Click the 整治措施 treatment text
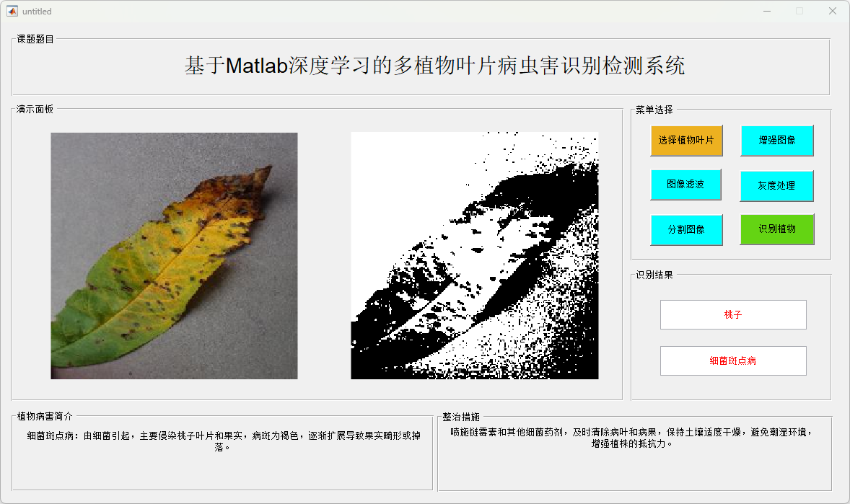 click(631, 438)
